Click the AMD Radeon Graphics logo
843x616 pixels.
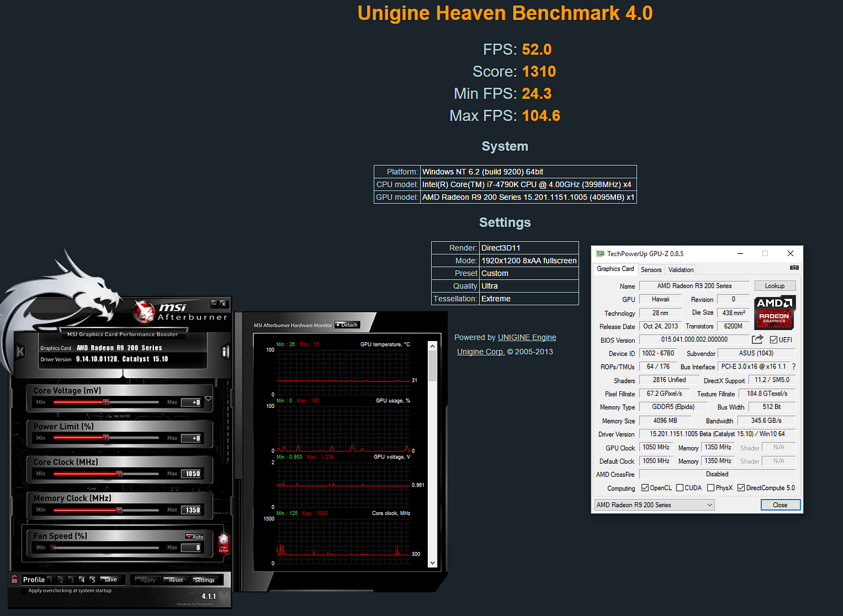coord(774,313)
